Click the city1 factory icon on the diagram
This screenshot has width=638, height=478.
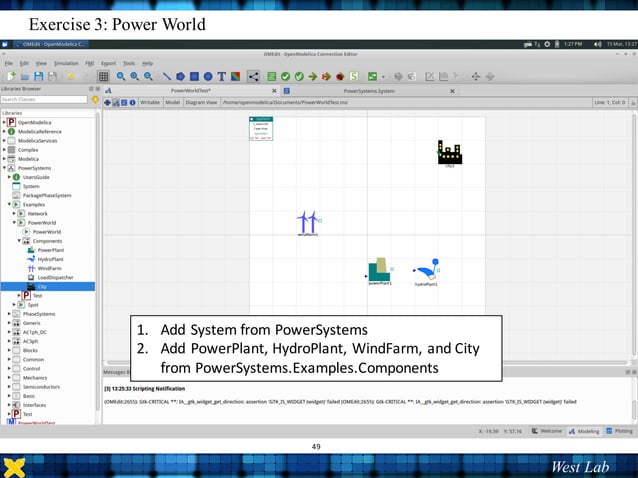click(449, 152)
